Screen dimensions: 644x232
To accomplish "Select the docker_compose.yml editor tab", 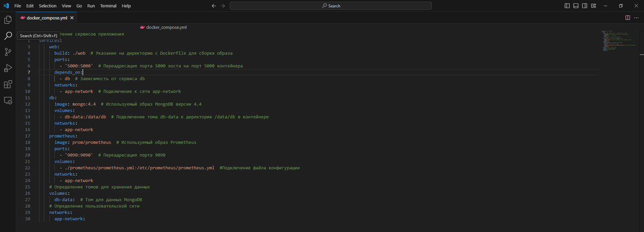I will pos(47,18).
